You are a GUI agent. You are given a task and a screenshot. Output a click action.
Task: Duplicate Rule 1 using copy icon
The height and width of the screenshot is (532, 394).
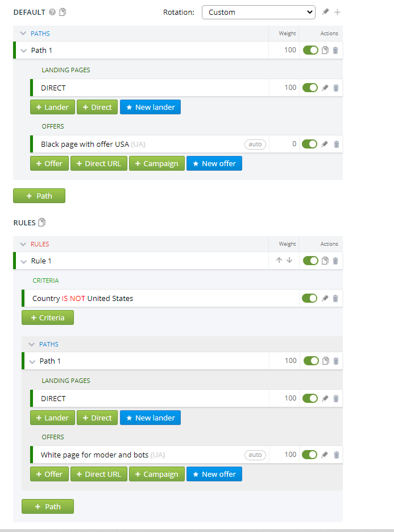(x=325, y=261)
